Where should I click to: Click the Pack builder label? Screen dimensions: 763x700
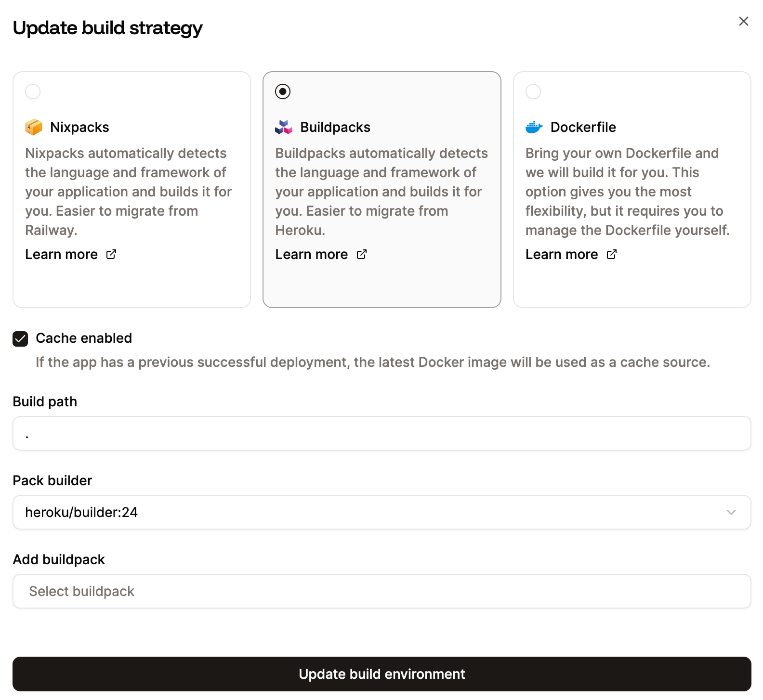(x=52, y=480)
